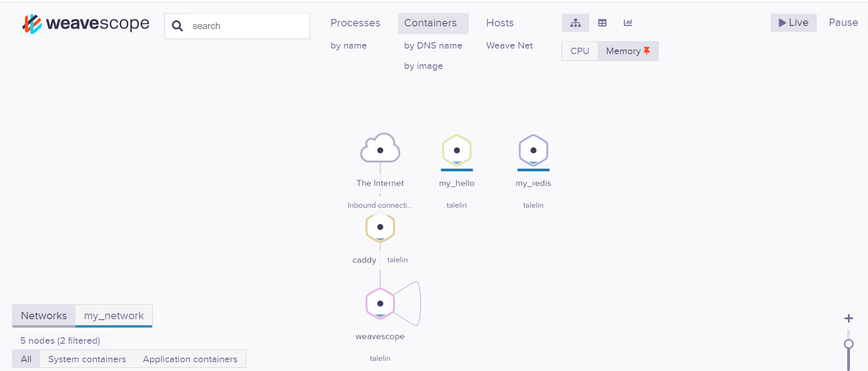
Task: Select the caddy container hexagon
Action: point(380,227)
